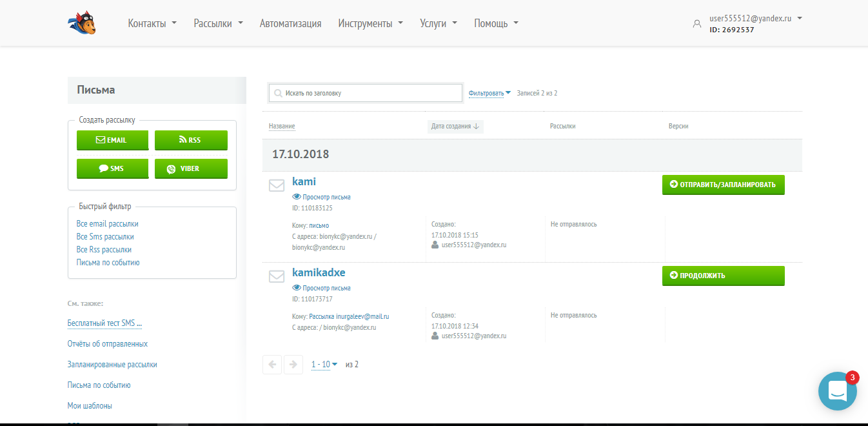Create a new VIBER campaign

(191, 168)
